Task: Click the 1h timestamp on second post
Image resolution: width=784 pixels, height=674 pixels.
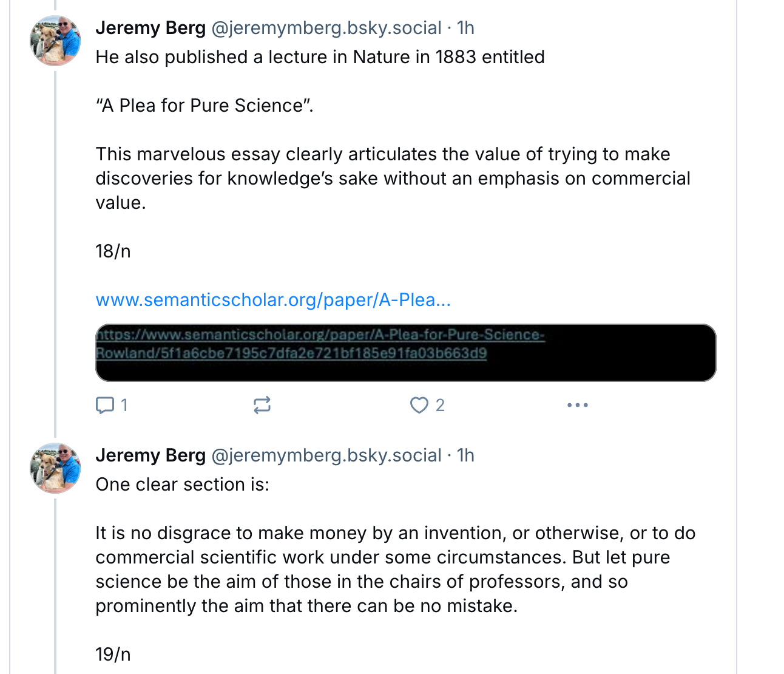Action: point(465,455)
